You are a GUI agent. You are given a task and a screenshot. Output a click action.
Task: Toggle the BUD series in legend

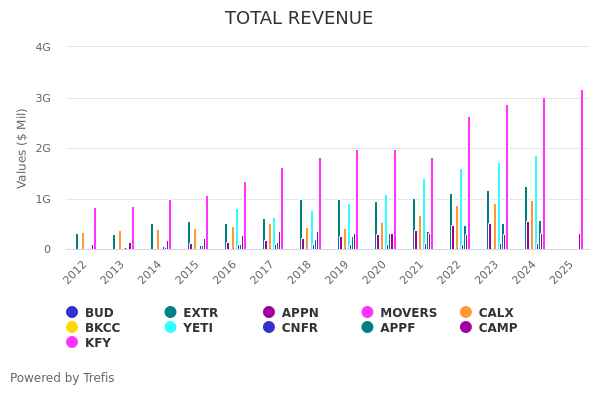[x=98, y=313]
